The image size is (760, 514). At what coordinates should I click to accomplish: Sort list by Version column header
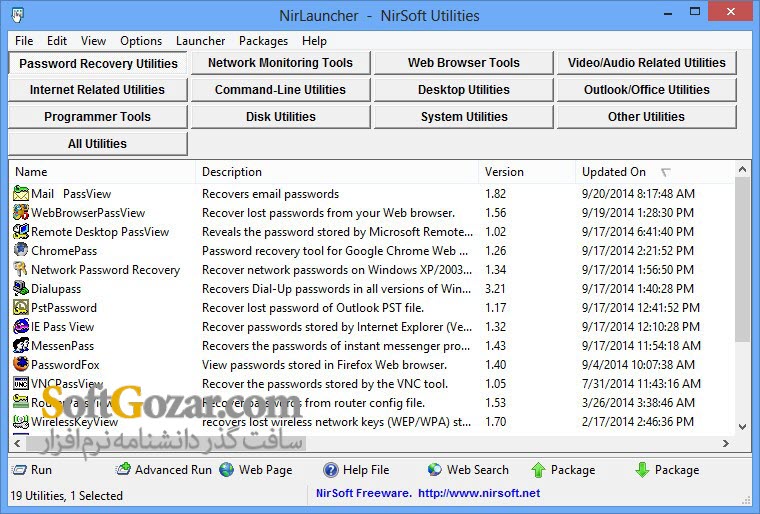click(527, 172)
